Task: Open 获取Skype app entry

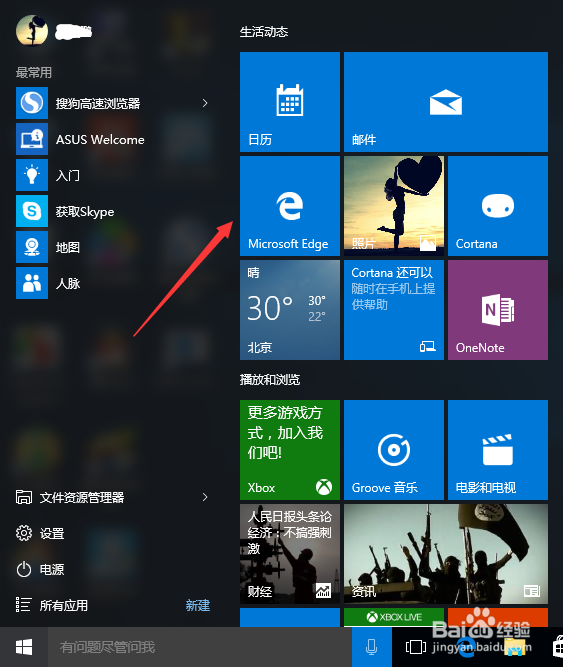Action: (85, 211)
